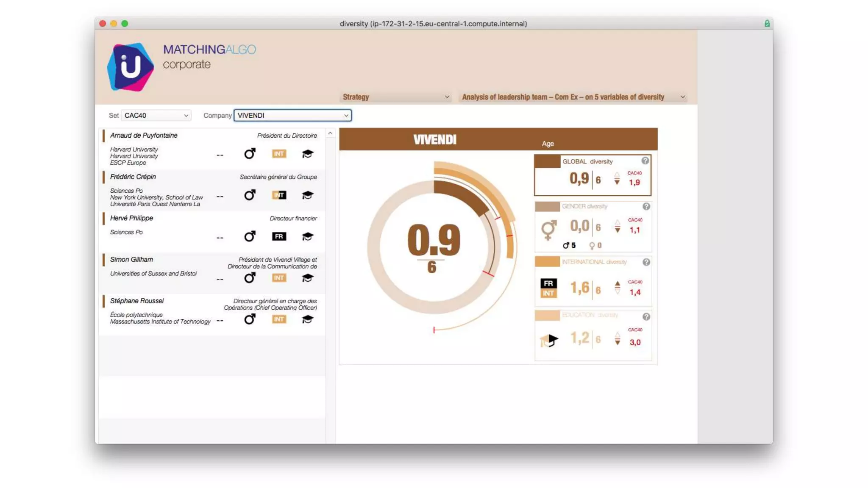This screenshot has width=868, height=488.
Task: Click the MatchingAlgo logo icon
Action: [x=130, y=67]
